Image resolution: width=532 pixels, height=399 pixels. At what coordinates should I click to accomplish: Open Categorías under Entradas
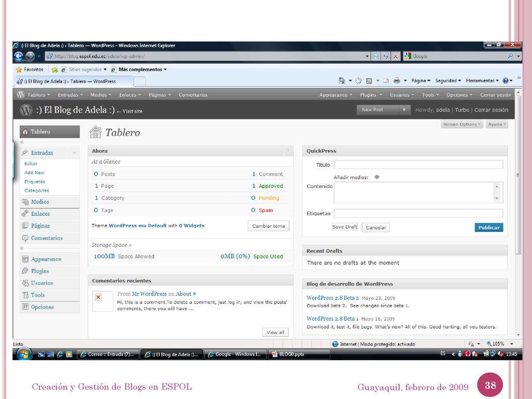click(37, 191)
